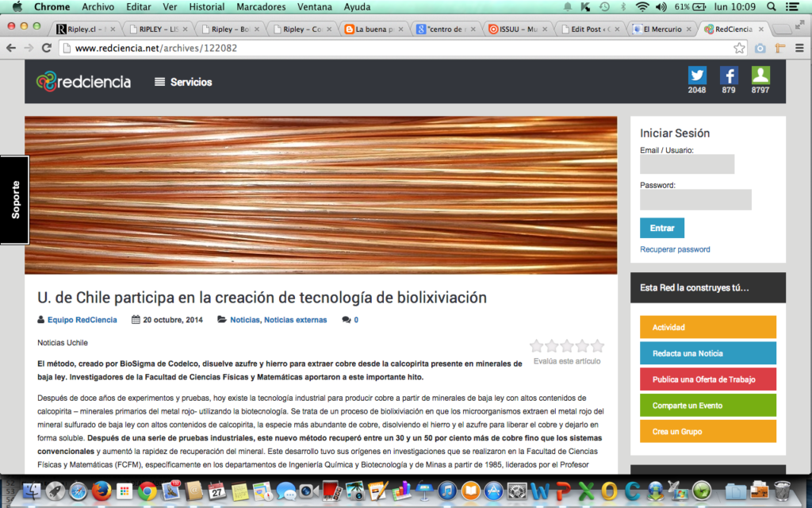Click the Email / Usuario input field
Image resolution: width=812 pixels, height=508 pixels.
[x=687, y=164]
